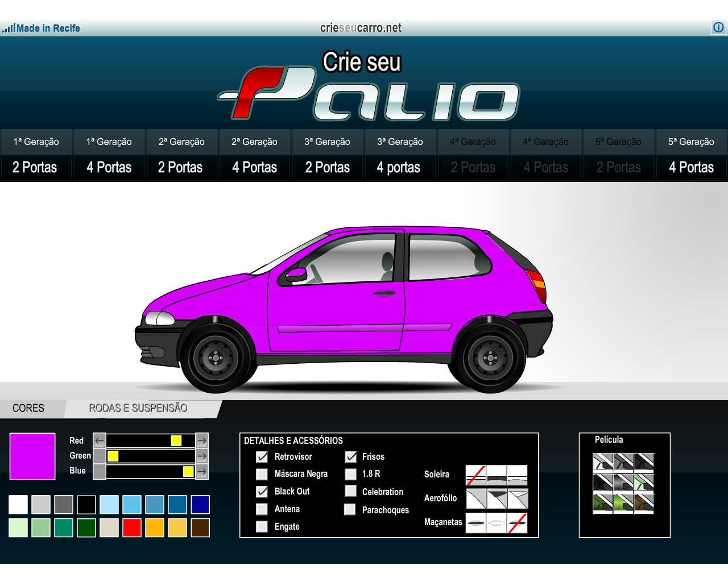This screenshot has width=728, height=582.
Task: Apply the dark Película tint in the top row
Action: pyautogui.click(x=644, y=463)
